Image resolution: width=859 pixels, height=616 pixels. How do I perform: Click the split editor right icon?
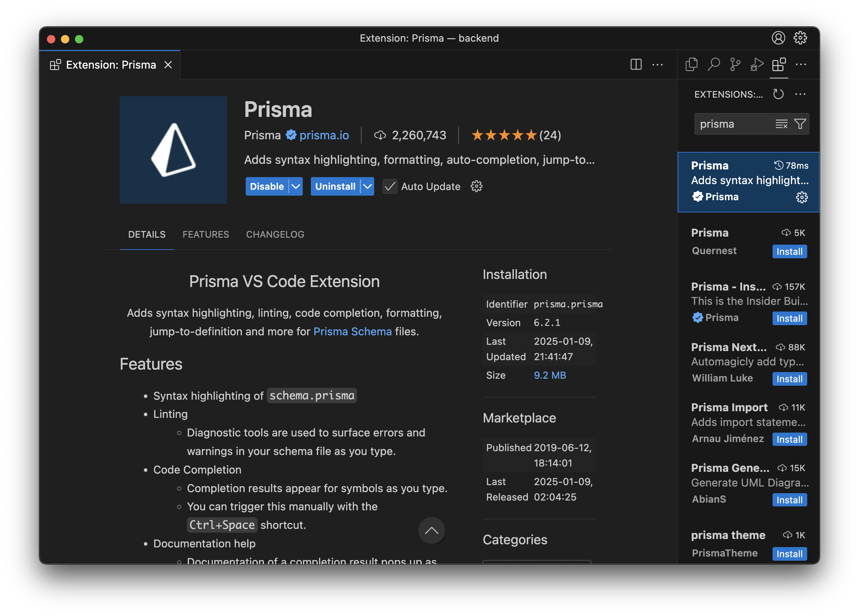(636, 64)
